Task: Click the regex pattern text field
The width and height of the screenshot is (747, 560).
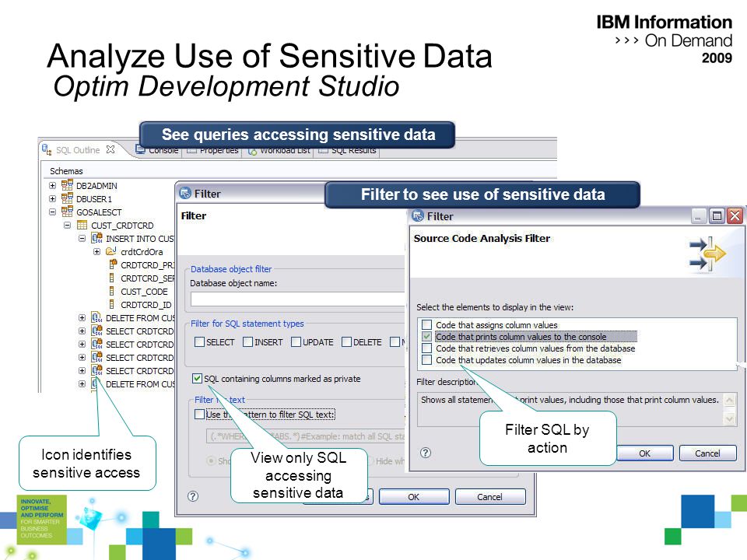Action: [x=306, y=436]
